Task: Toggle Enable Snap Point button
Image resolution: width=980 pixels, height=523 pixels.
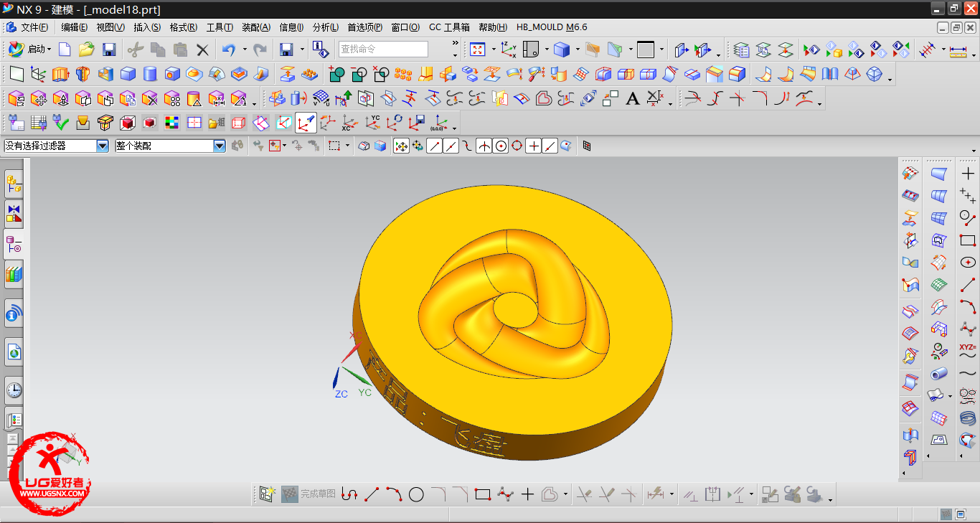Action: [x=401, y=146]
